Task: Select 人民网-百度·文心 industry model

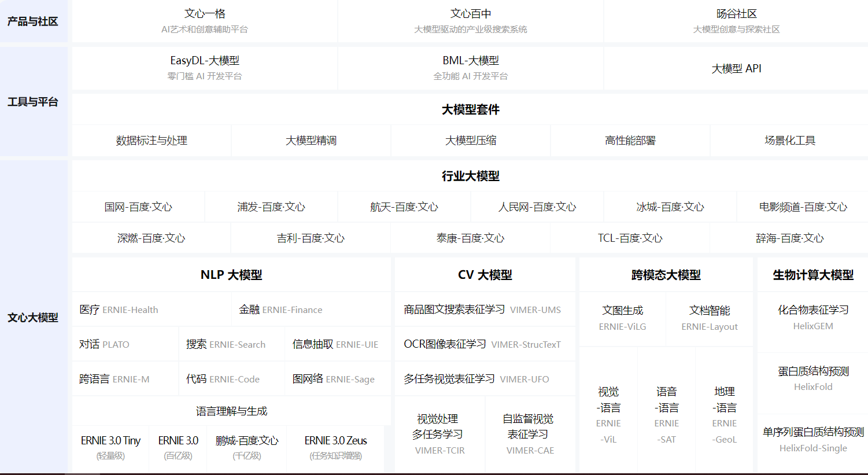Action: coord(537,207)
